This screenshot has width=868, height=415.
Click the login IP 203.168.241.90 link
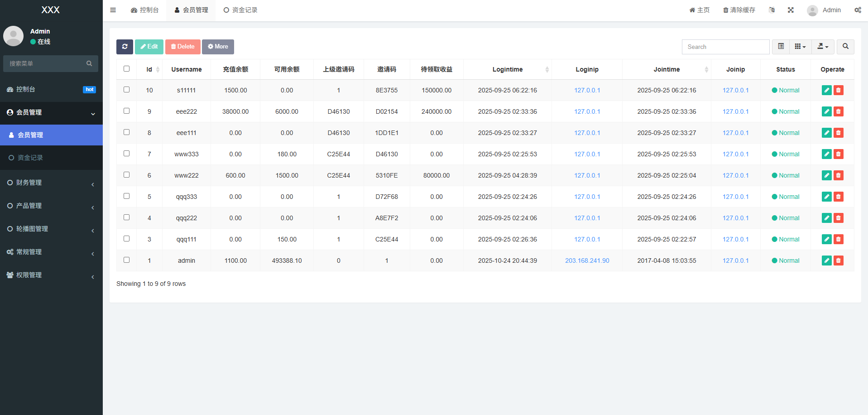point(587,261)
